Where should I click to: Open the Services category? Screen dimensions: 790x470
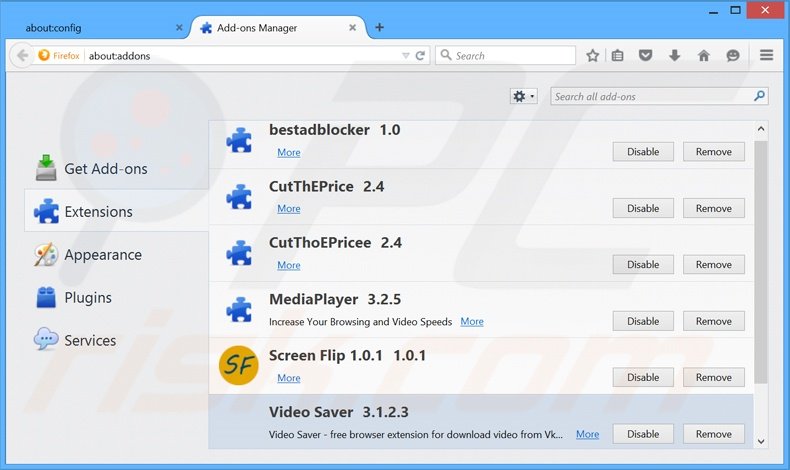pos(116,340)
